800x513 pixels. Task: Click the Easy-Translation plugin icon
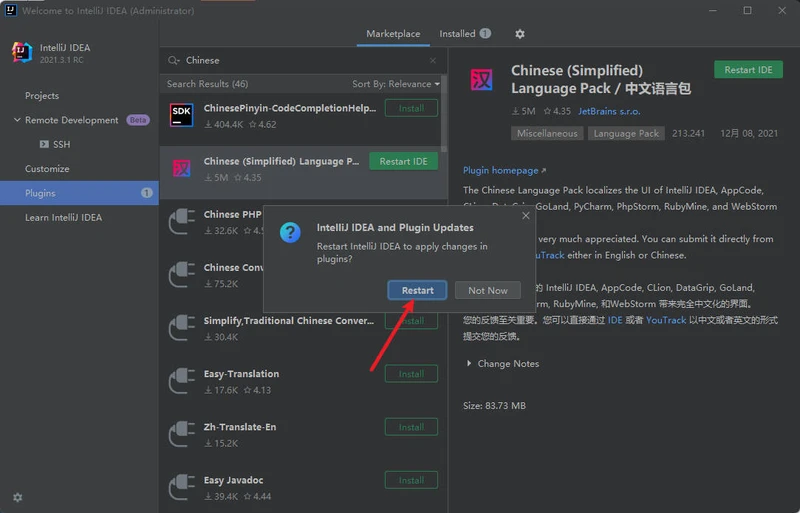click(181, 381)
